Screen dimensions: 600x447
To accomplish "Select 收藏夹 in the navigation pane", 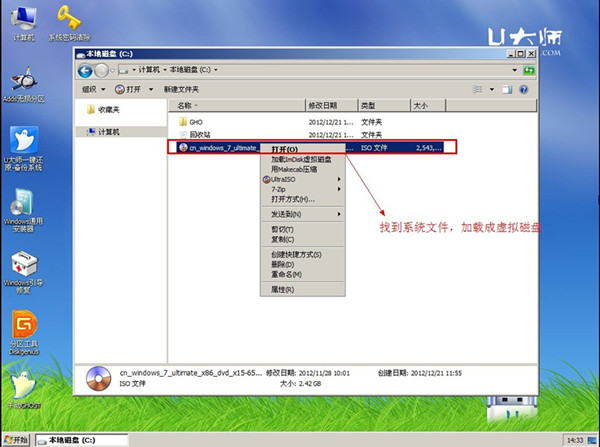I will (108, 109).
